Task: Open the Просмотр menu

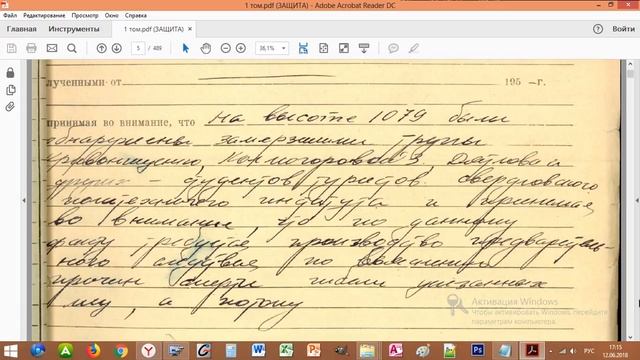Action: coord(85,16)
